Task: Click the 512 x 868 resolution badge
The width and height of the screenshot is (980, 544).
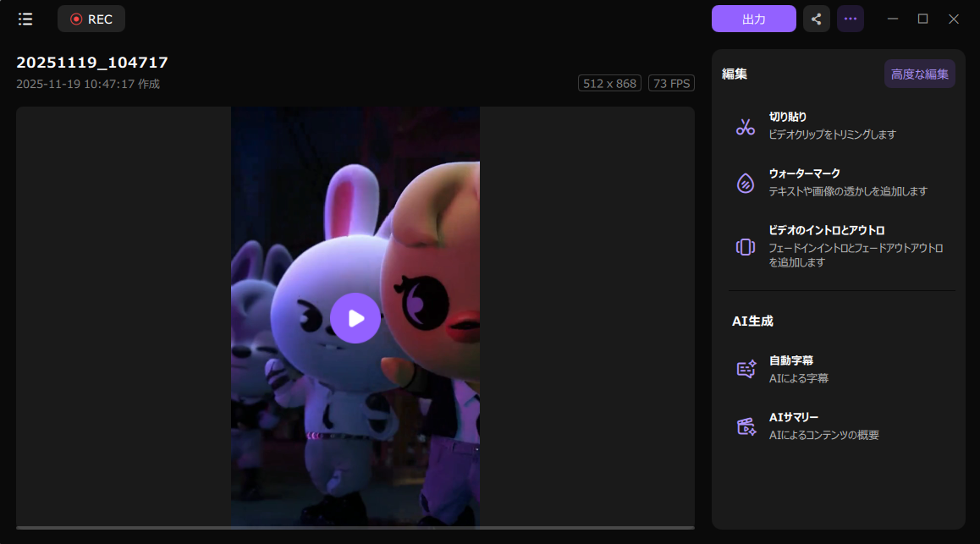Action: pos(610,84)
